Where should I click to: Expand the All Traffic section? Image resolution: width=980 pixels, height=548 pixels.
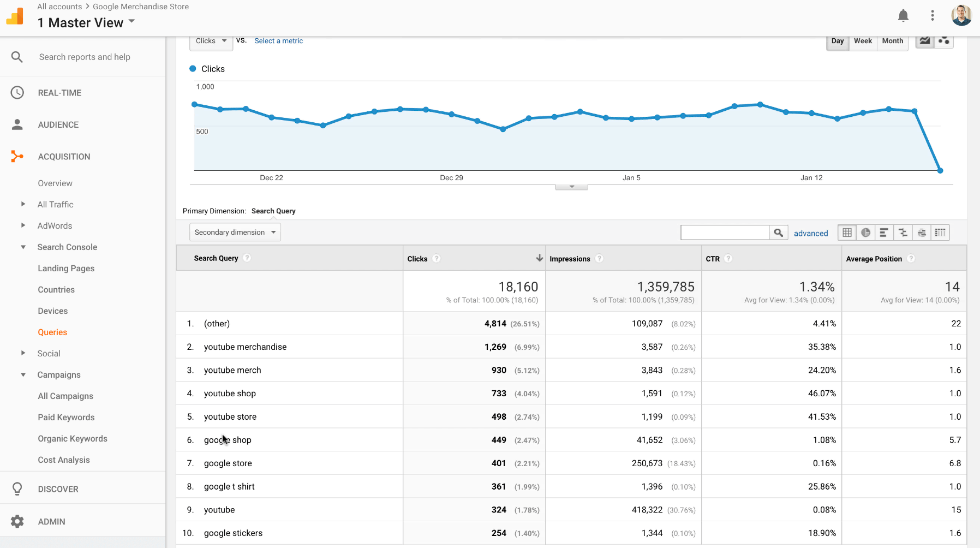[x=23, y=204]
